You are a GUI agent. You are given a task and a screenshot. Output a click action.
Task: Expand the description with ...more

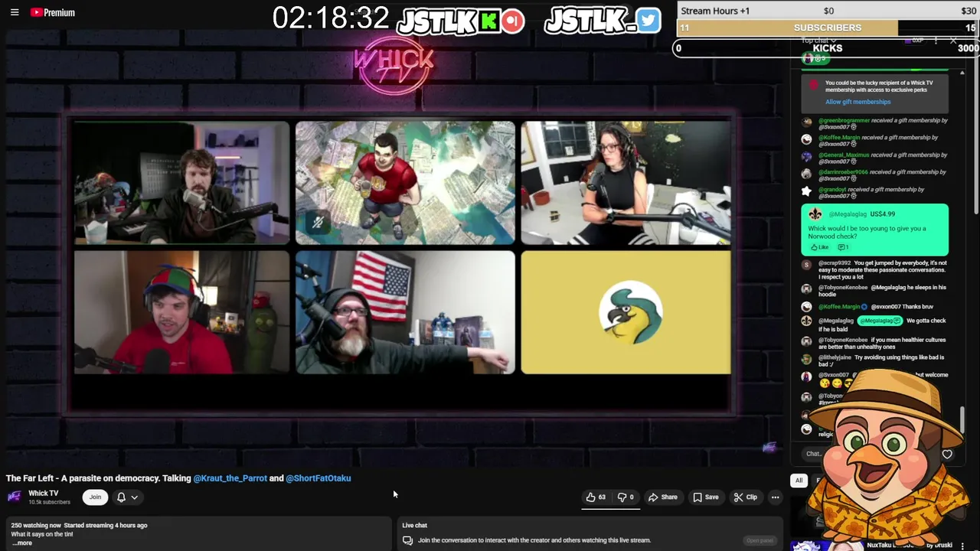click(21, 543)
